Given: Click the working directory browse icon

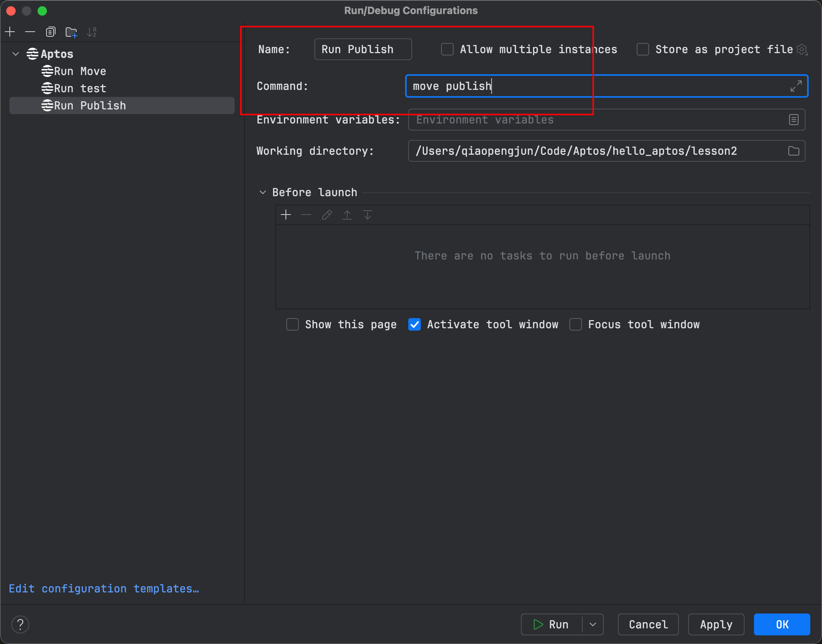Looking at the screenshot, I should click(x=793, y=150).
